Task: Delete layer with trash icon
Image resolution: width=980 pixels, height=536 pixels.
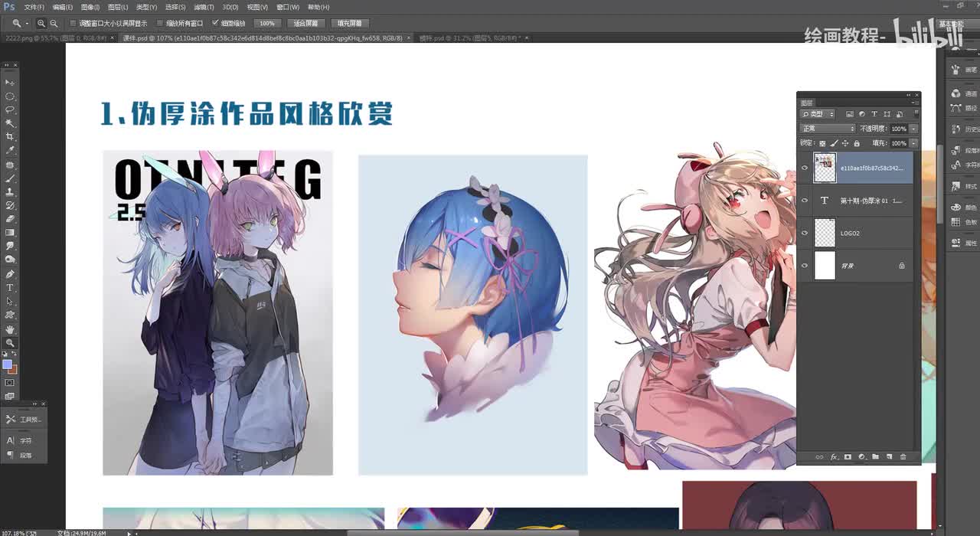Action: [903, 457]
